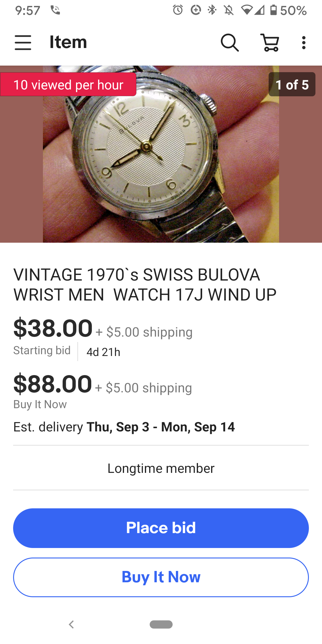Tap the Bluetooth status bar icon
Screen dimensions: 322x644
(212, 10)
